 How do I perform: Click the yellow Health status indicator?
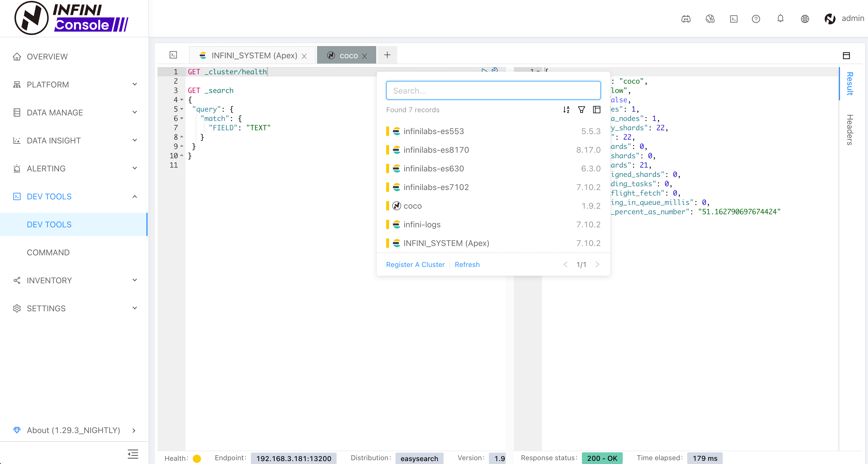(x=197, y=458)
